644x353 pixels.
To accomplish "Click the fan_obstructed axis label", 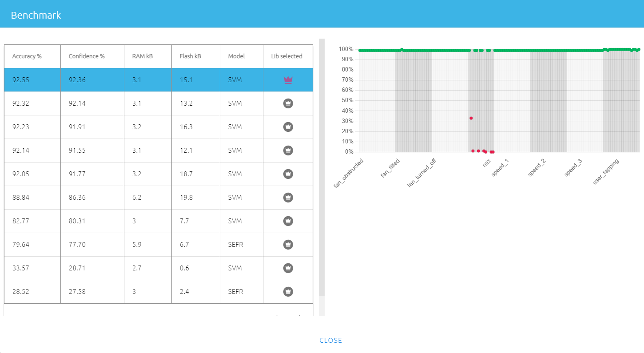I will pos(349,174).
